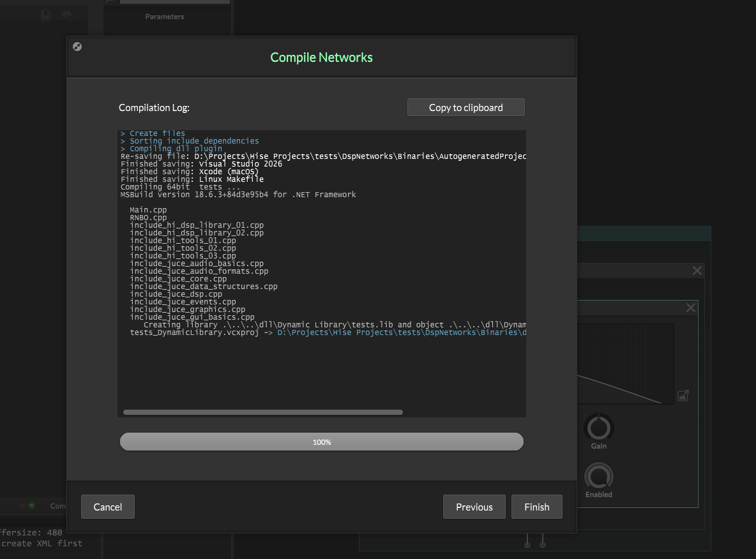Click the graph display in background node
The width and height of the screenshot is (756, 559).
pos(625,364)
